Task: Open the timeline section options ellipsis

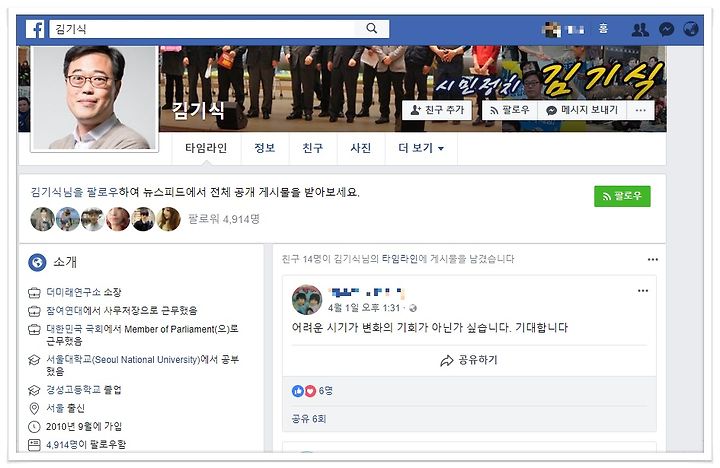Action: click(x=652, y=259)
